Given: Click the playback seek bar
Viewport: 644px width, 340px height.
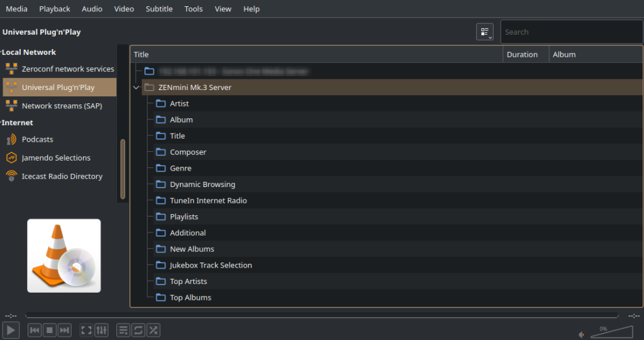Looking at the screenshot, I should pyautogui.click(x=322, y=315).
